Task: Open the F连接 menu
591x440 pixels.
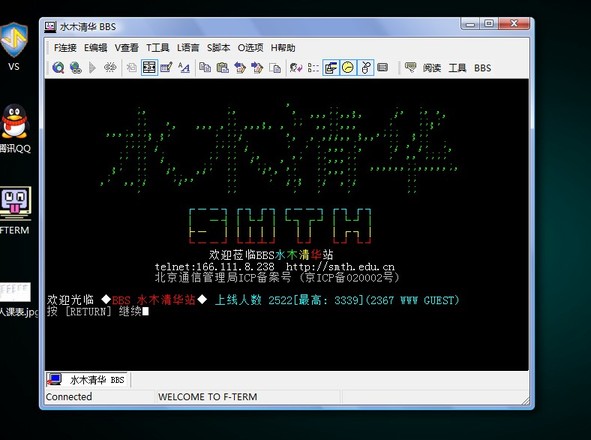Action: (x=65, y=48)
